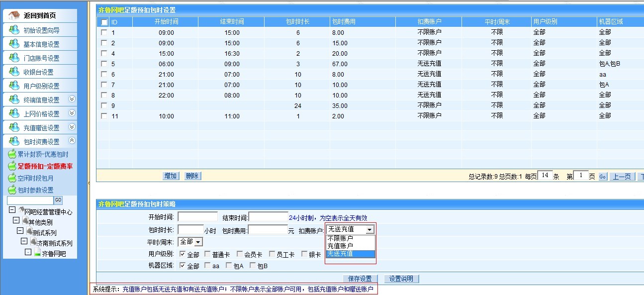Select the 其他类别 tree node label
Screen dimensions: 644x295
[40, 222]
